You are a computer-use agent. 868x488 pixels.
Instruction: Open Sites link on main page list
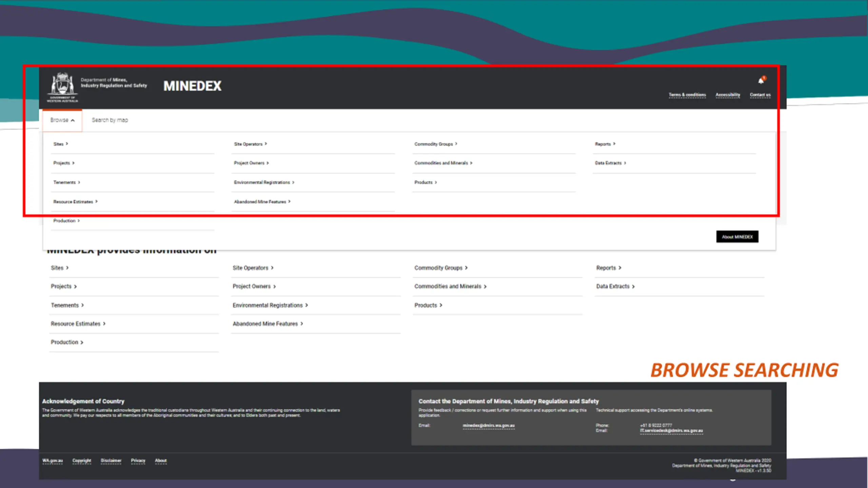(60, 268)
